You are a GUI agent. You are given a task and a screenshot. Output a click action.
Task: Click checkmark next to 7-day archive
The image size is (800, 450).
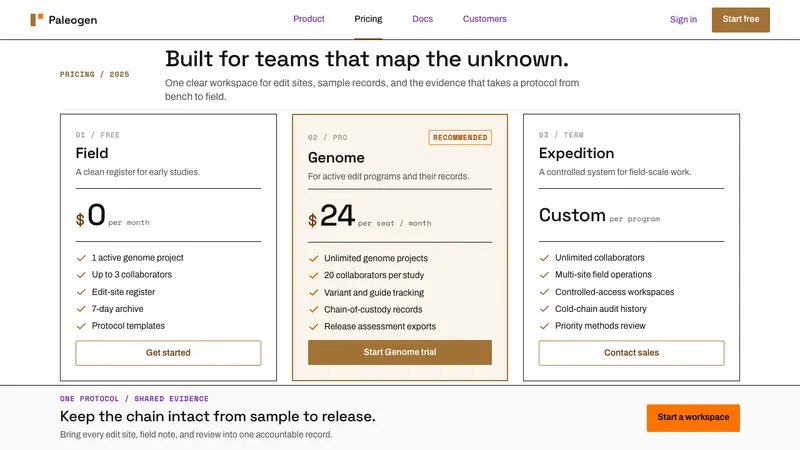pyautogui.click(x=81, y=309)
